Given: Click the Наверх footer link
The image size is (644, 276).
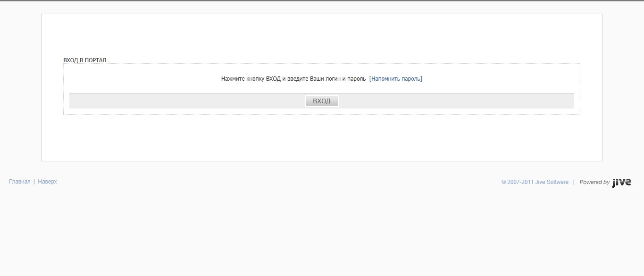Looking at the screenshot, I should 47,182.
